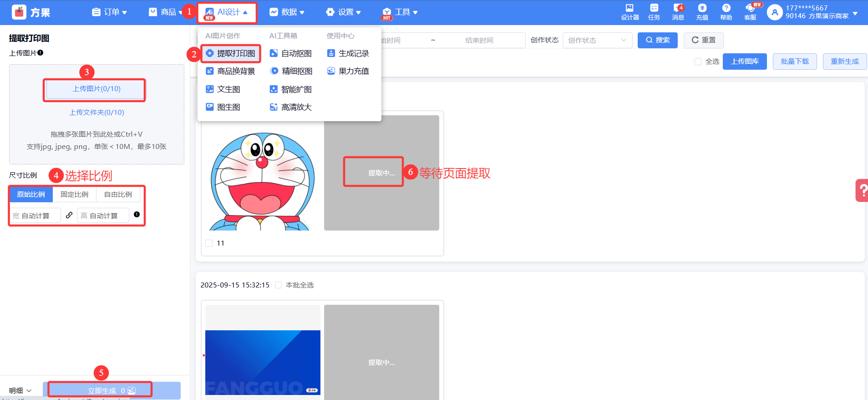Click the 结束时间 end time field
868x400 pixels.
[x=479, y=40]
